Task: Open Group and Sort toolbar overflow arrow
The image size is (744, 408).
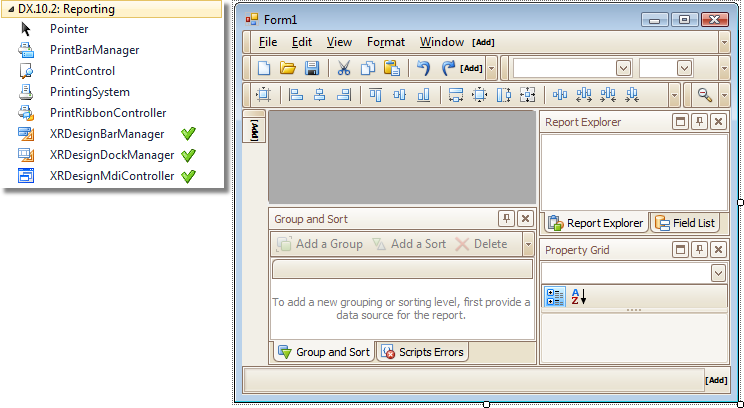Action: (528, 244)
